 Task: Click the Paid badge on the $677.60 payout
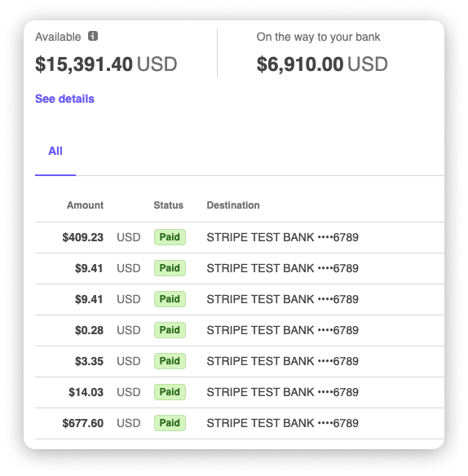click(x=170, y=423)
